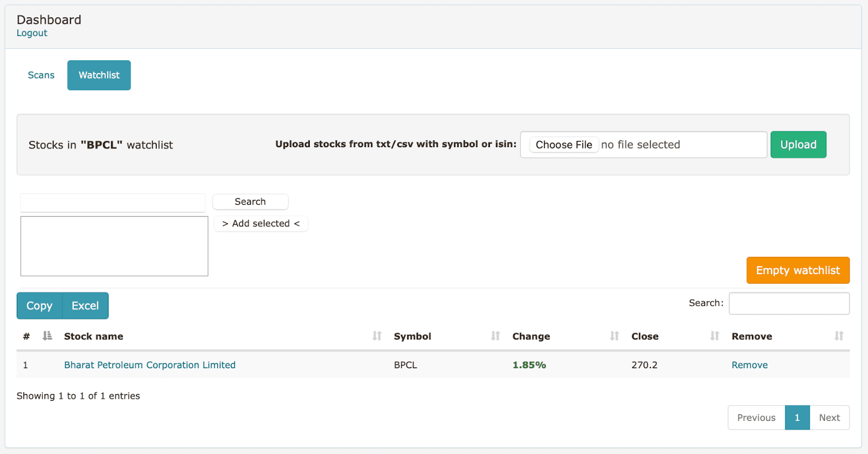868x454 pixels.
Task: Open the Watchlist tab
Action: 99,75
